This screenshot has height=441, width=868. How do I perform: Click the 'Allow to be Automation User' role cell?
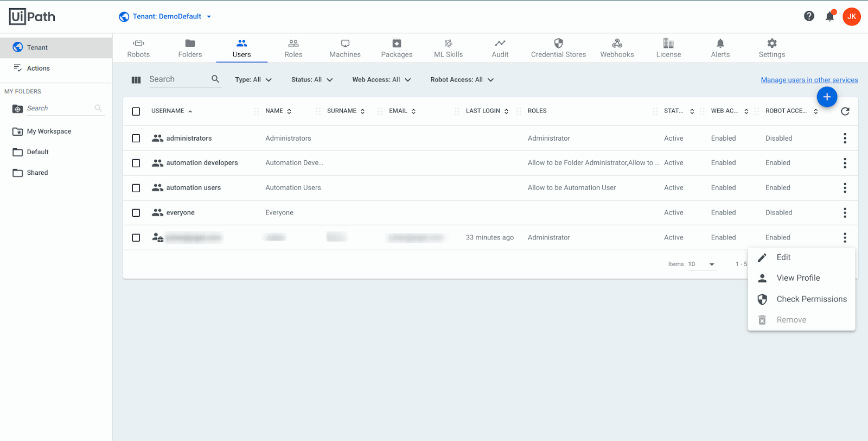click(572, 188)
